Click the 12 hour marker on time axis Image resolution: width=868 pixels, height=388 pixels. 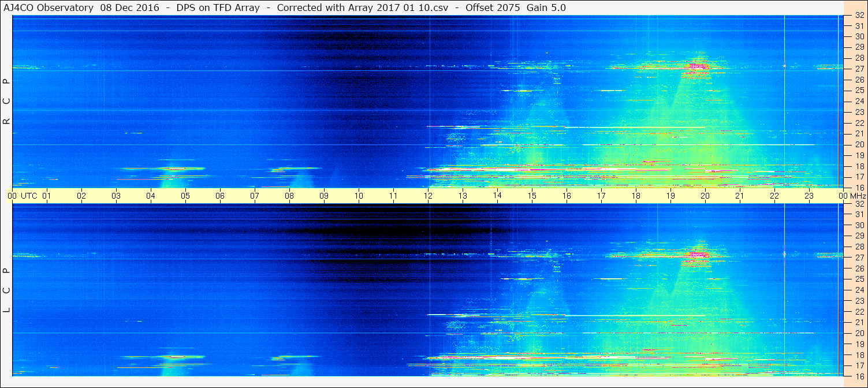tap(428, 196)
